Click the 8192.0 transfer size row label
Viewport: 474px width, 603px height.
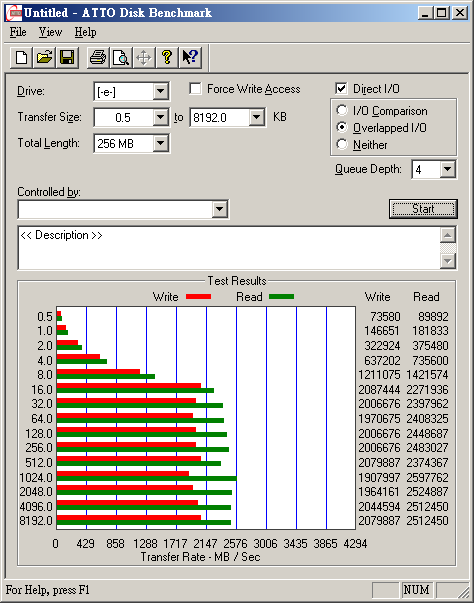[36, 521]
